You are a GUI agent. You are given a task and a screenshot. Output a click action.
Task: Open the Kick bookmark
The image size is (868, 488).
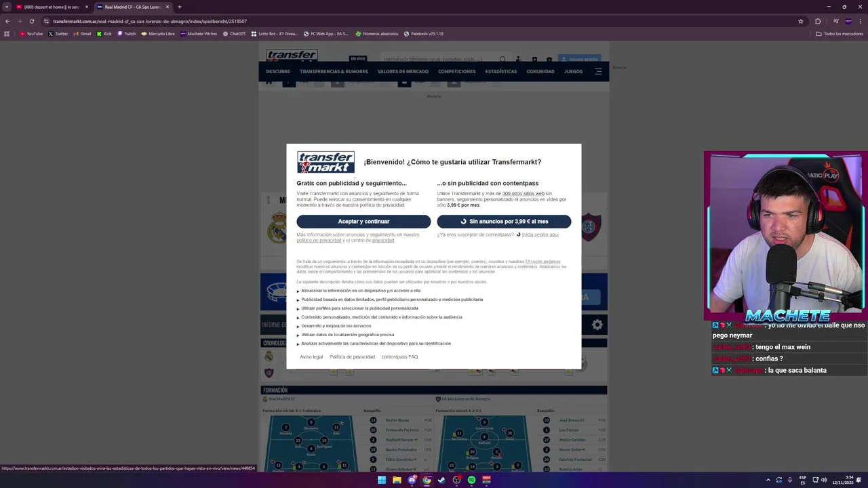(104, 33)
